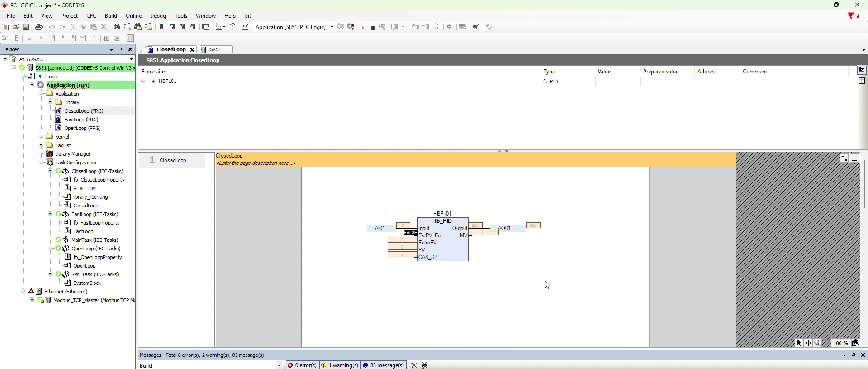The height and width of the screenshot is (369, 868).
Task: Select the magnifier zoom tool in editor
Action: [817, 343]
